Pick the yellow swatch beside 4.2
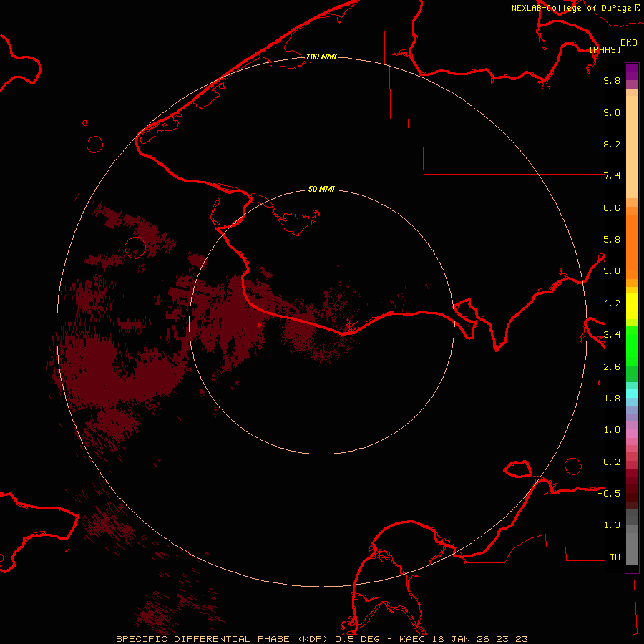Screen dimensions: 644x644 click(x=632, y=303)
